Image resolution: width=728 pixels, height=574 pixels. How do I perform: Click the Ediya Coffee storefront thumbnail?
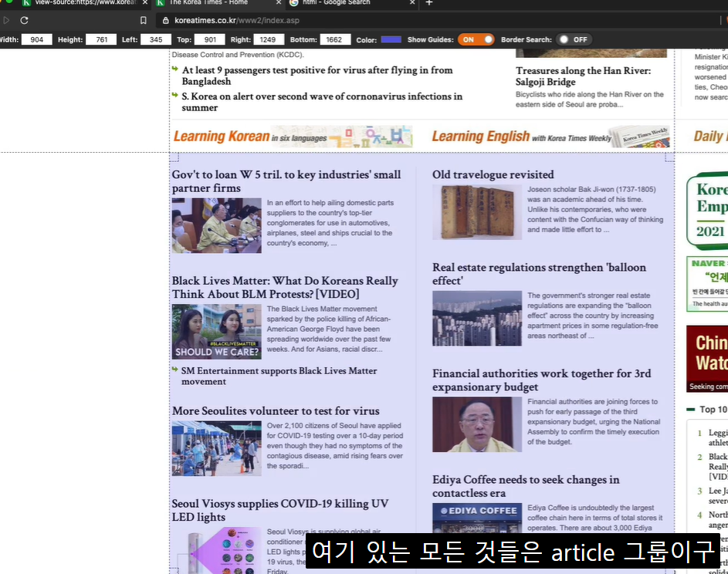tap(477, 518)
